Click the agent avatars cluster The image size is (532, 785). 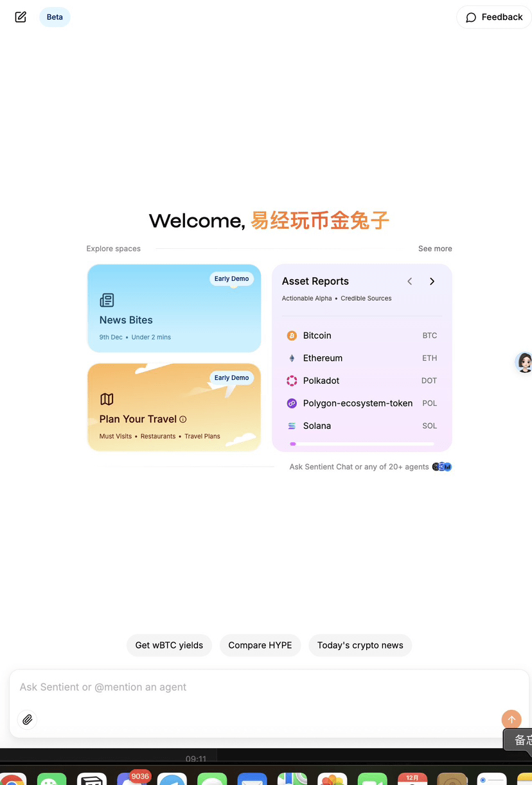(442, 467)
